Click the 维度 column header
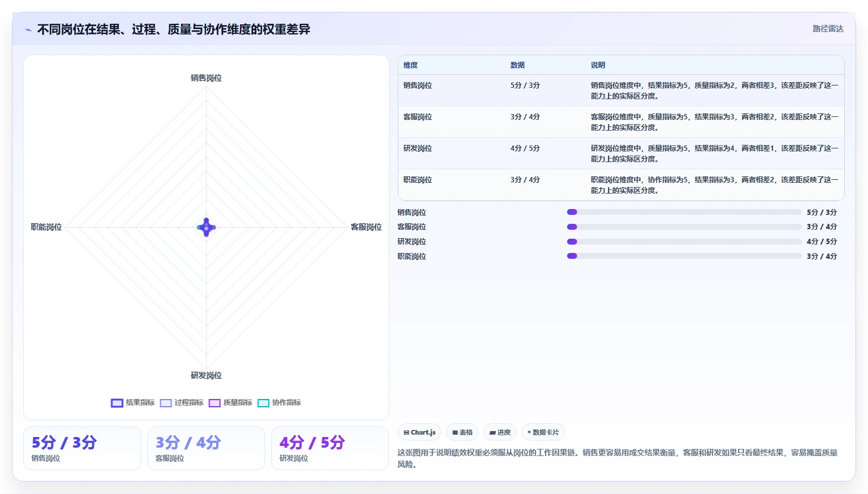 click(x=411, y=65)
